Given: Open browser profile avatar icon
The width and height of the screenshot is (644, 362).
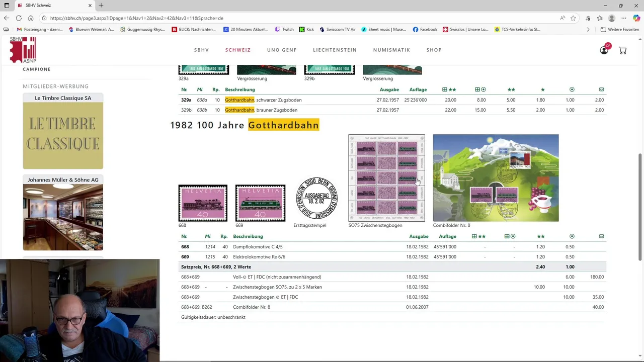Looking at the screenshot, I should [612, 18].
